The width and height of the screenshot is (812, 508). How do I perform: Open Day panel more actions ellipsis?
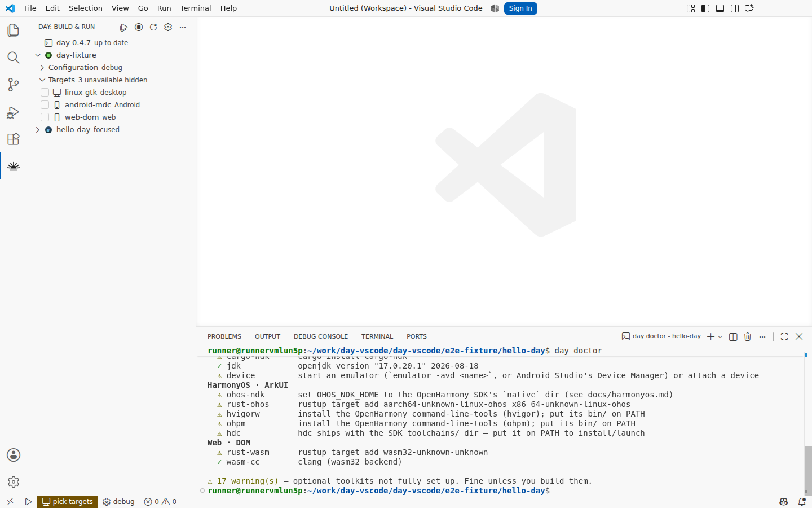coord(183,27)
